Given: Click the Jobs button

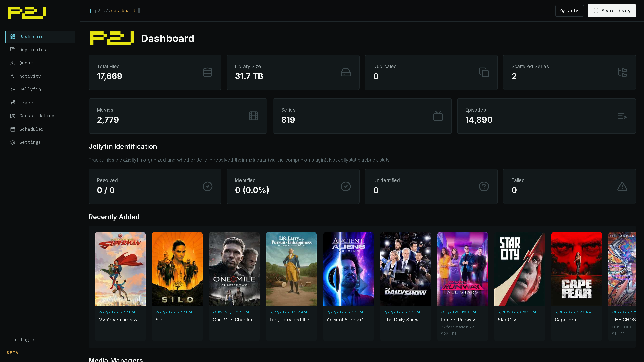Looking at the screenshot, I should click(570, 11).
